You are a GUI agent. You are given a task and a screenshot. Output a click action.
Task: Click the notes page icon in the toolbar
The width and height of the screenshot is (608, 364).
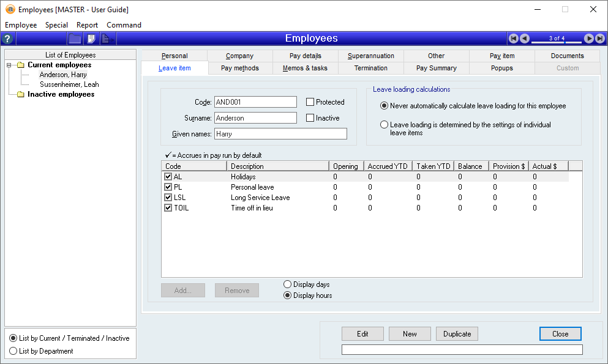pyautogui.click(x=91, y=39)
